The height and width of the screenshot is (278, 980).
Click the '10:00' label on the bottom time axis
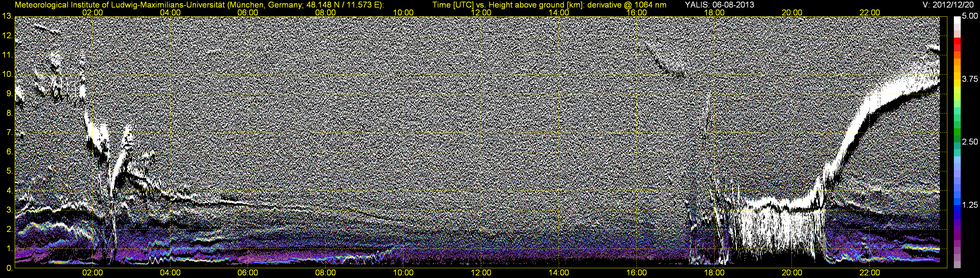pyautogui.click(x=403, y=273)
